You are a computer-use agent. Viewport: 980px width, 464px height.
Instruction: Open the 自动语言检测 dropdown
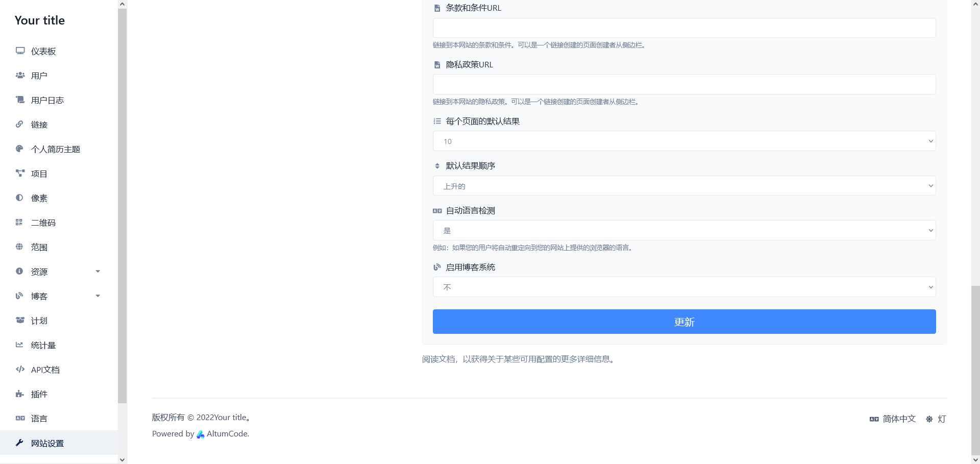(684, 230)
